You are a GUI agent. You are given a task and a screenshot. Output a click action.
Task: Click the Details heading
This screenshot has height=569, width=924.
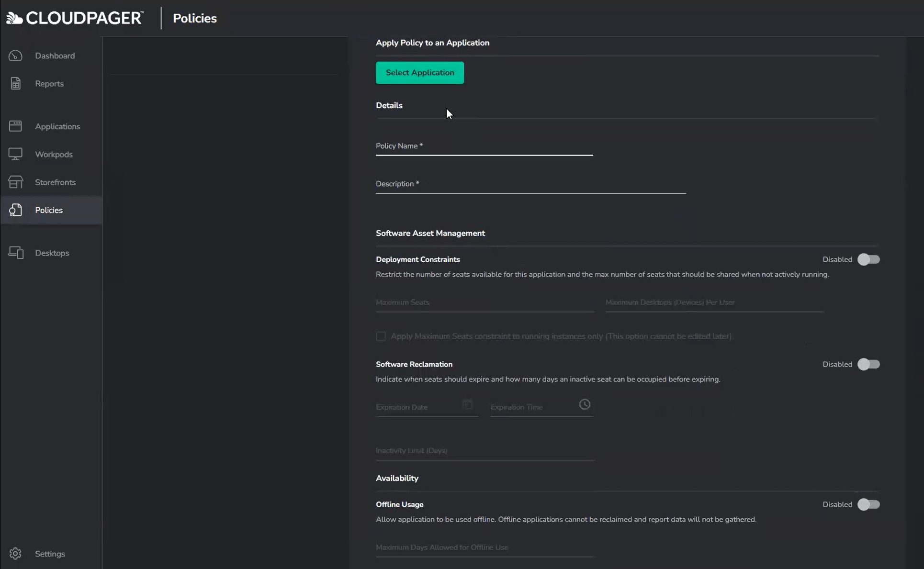(x=389, y=106)
